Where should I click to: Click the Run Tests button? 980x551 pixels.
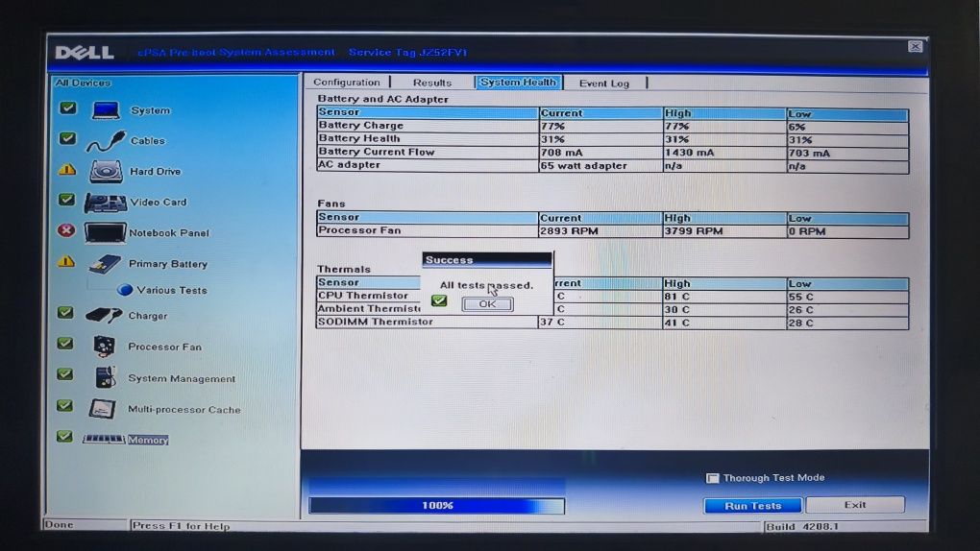point(752,505)
